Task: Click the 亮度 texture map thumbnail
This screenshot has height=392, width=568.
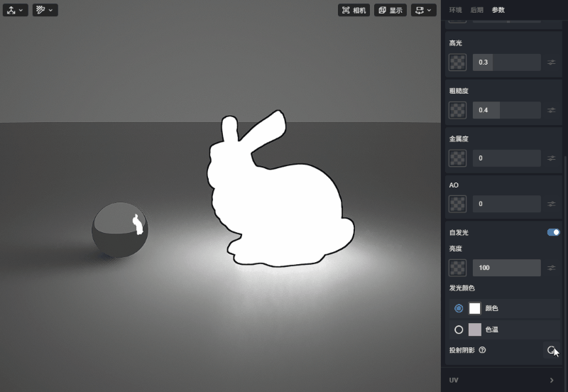Action: (x=457, y=268)
